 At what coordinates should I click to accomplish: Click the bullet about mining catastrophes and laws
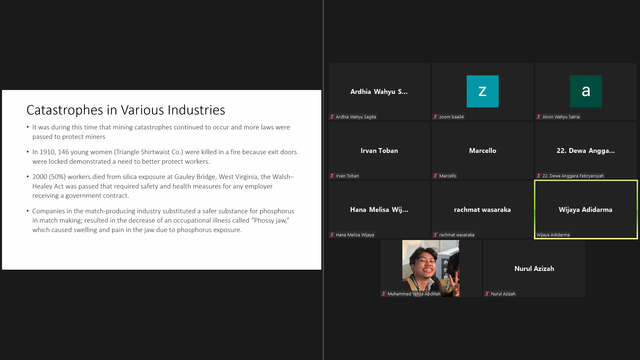(x=161, y=132)
